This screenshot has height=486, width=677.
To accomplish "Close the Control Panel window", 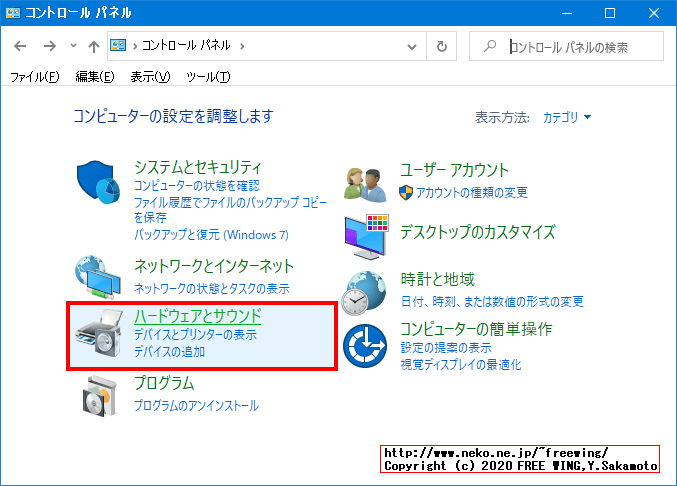I will 654,13.
